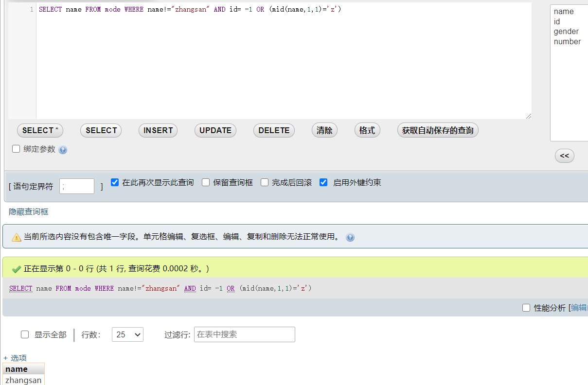588x385 pixels.
Task: Click the 正在显示第 0 - 0 行 status message
Action: click(116, 269)
